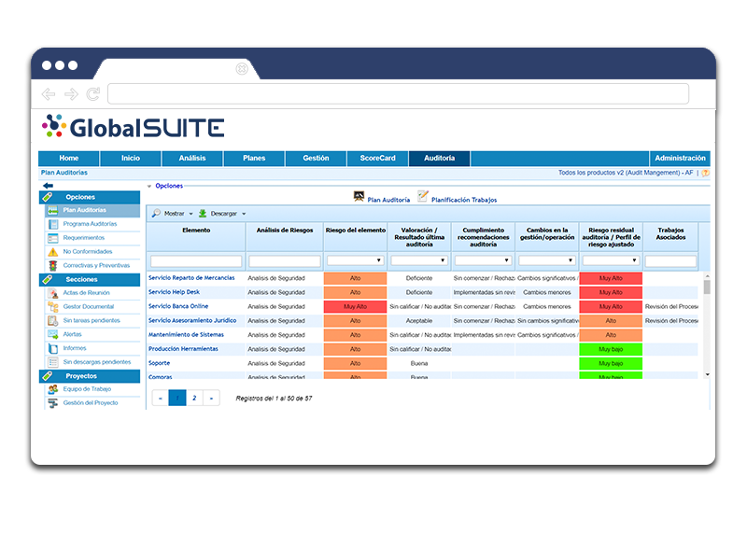
Task: Switch to the ScoreCard menu tab
Action: pyautogui.click(x=377, y=159)
